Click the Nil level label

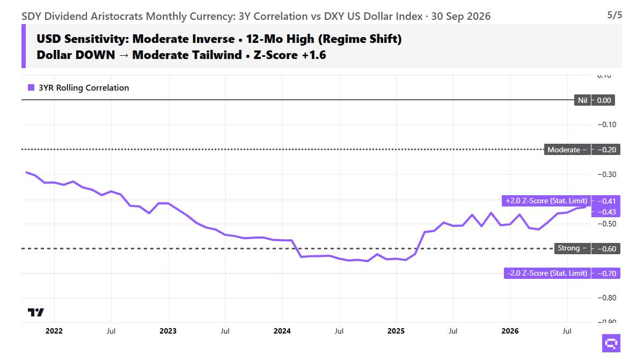582,100
